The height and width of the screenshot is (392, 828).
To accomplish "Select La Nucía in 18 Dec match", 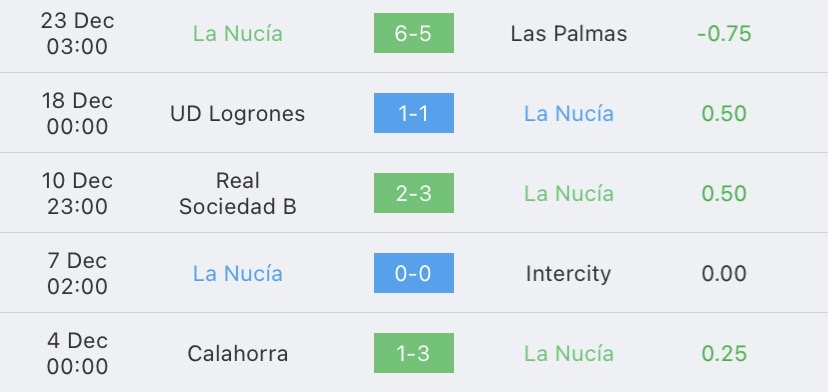I will tap(569, 114).
